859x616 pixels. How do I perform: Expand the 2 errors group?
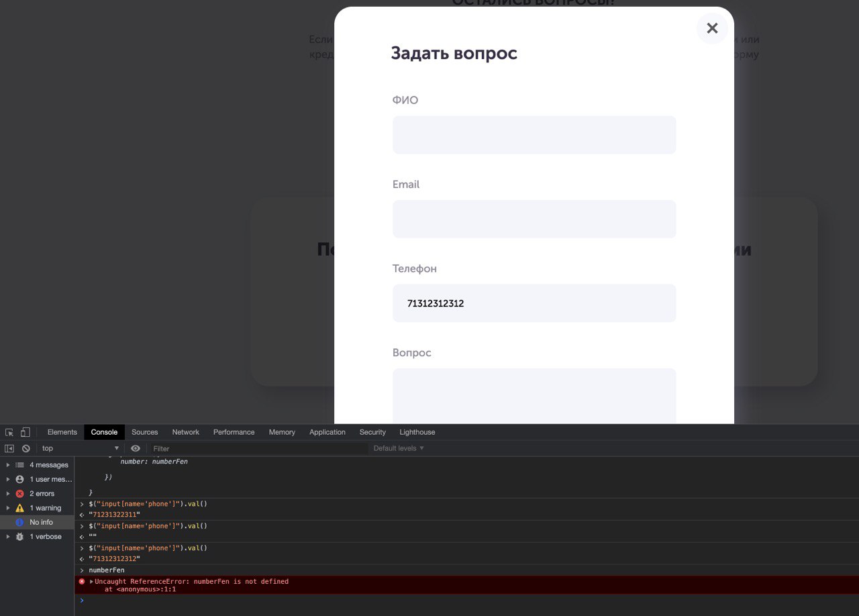click(x=8, y=493)
